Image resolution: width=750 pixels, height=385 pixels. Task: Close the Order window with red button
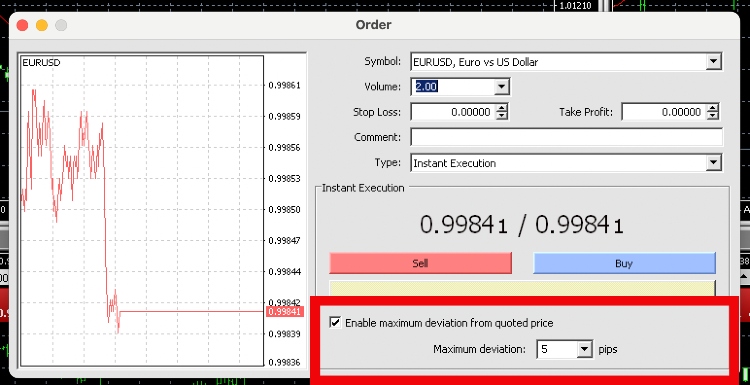pyautogui.click(x=22, y=25)
